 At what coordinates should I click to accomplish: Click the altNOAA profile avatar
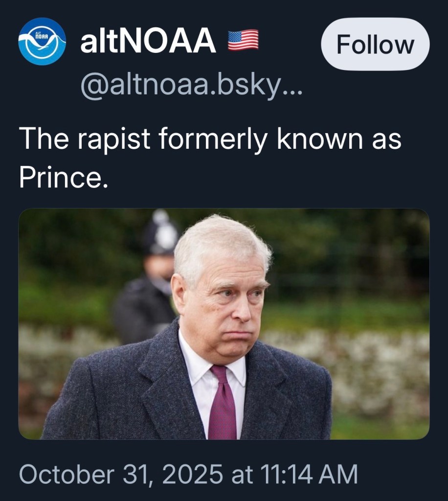[42, 42]
